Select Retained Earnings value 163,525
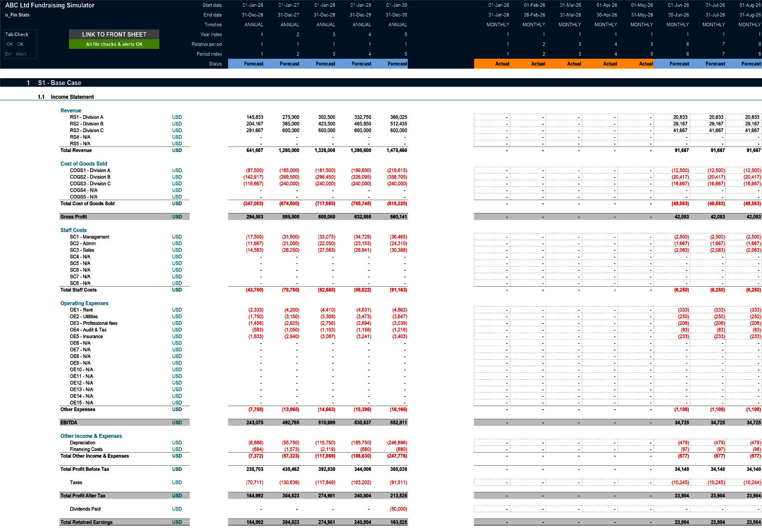The image size is (762, 532). pyautogui.click(x=398, y=522)
